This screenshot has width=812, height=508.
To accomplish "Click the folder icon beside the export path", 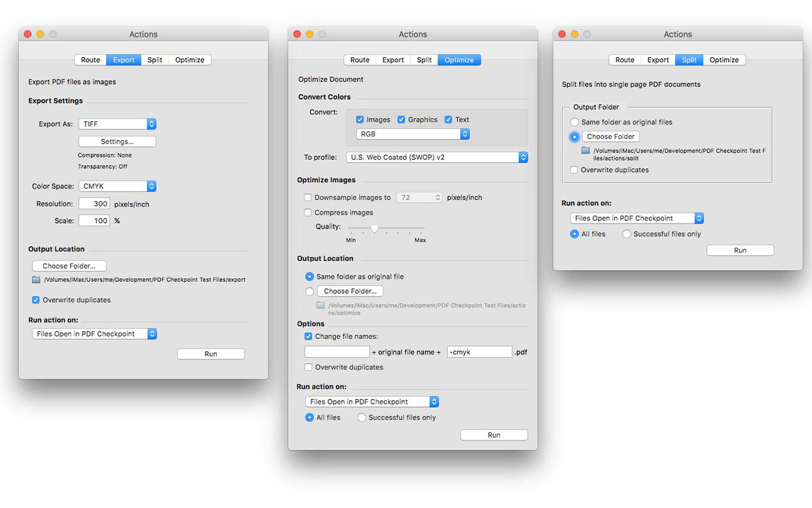I will 36,279.
